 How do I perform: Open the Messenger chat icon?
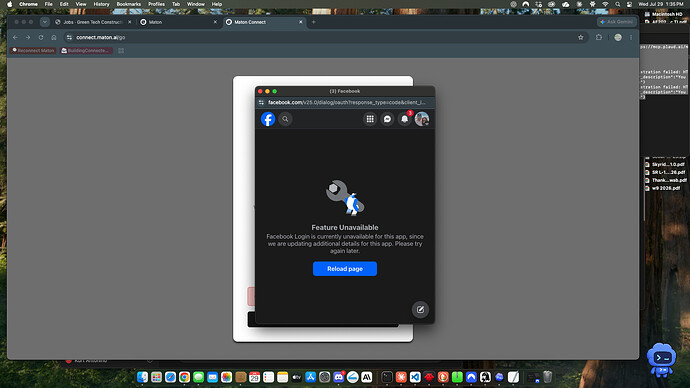click(x=387, y=119)
